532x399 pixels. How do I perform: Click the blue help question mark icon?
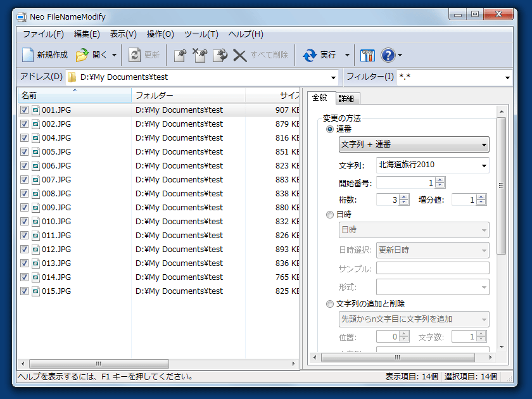388,55
